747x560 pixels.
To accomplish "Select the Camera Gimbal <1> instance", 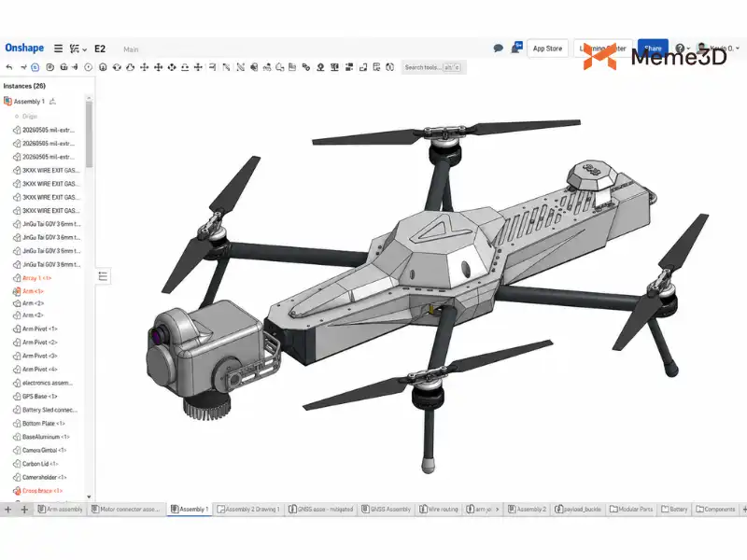I will (x=44, y=450).
